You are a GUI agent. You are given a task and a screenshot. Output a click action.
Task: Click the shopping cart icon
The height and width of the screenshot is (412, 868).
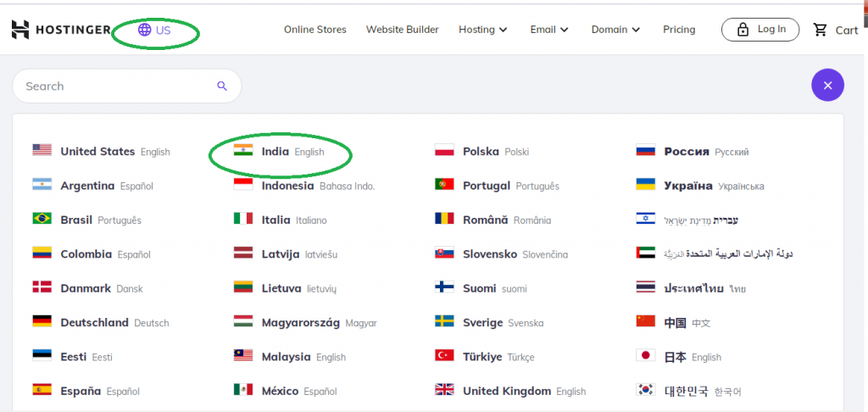(x=820, y=30)
